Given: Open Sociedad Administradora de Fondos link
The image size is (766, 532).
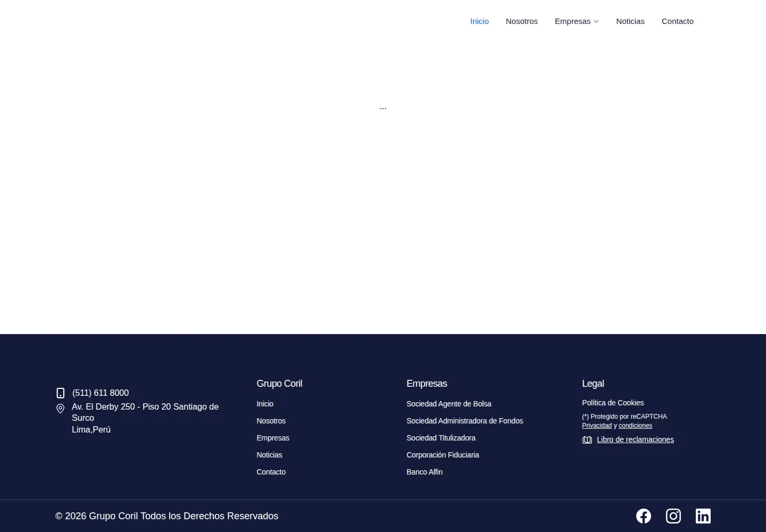Looking at the screenshot, I should [x=465, y=421].
